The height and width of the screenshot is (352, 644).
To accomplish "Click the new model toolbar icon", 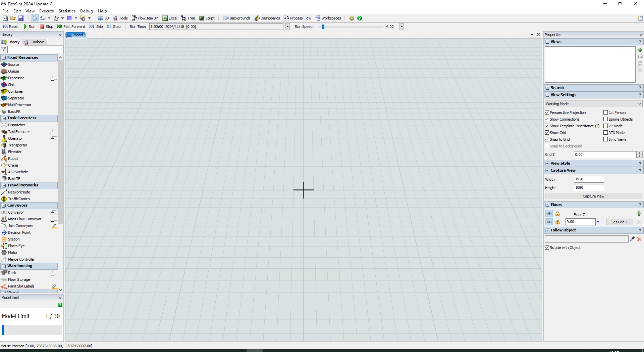I will (x=5, y=18).
